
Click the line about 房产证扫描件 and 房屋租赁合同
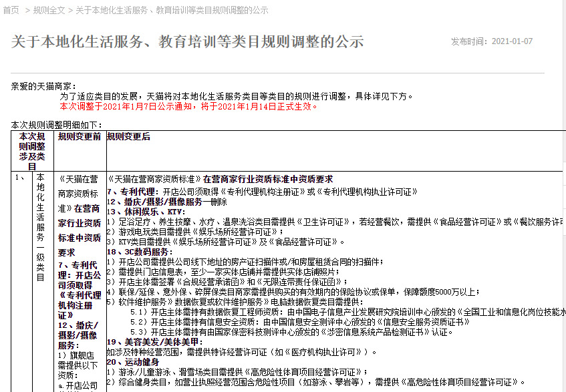[245, 262]
